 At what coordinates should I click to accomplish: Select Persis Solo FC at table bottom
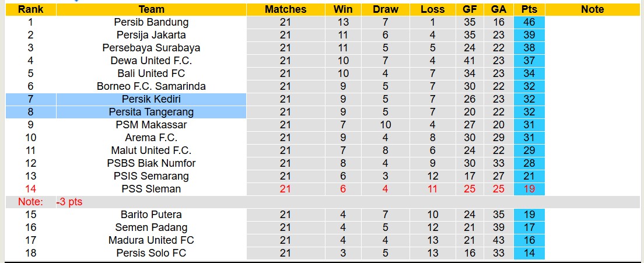151,253
